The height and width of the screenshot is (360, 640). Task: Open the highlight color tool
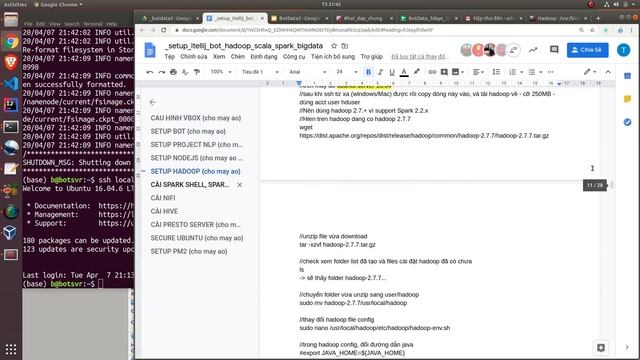click(416, 72)
